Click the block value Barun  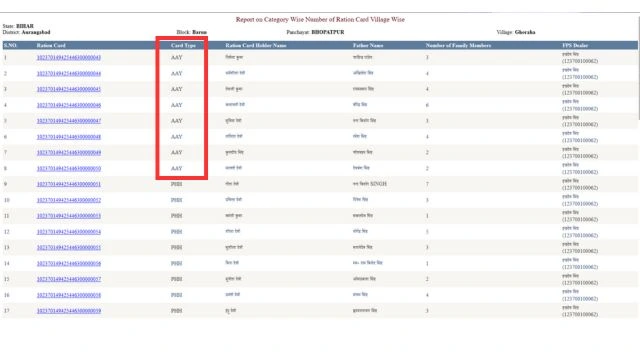click(200, 32)
